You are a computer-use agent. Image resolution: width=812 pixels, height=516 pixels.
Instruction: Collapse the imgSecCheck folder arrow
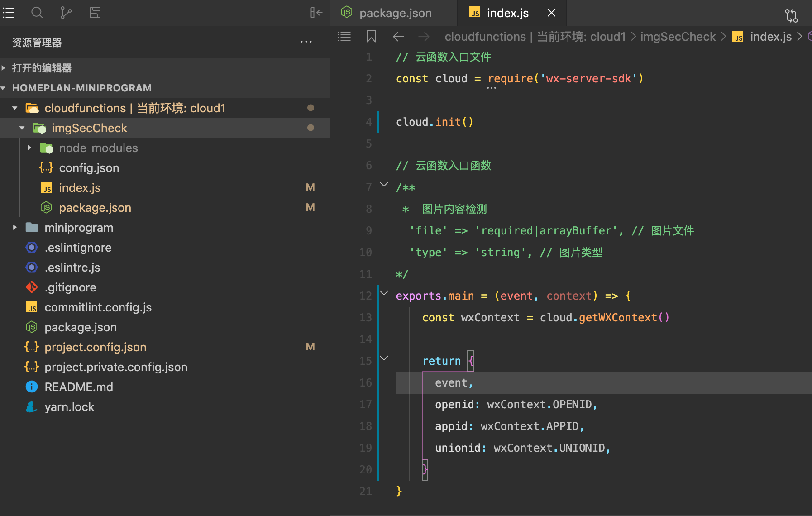(22, 128)
